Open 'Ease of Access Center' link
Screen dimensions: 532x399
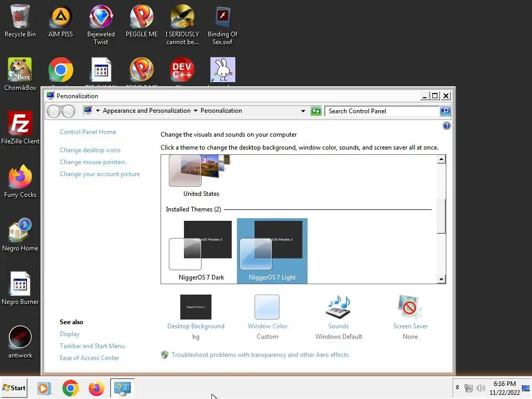click(x=89, y=358)
